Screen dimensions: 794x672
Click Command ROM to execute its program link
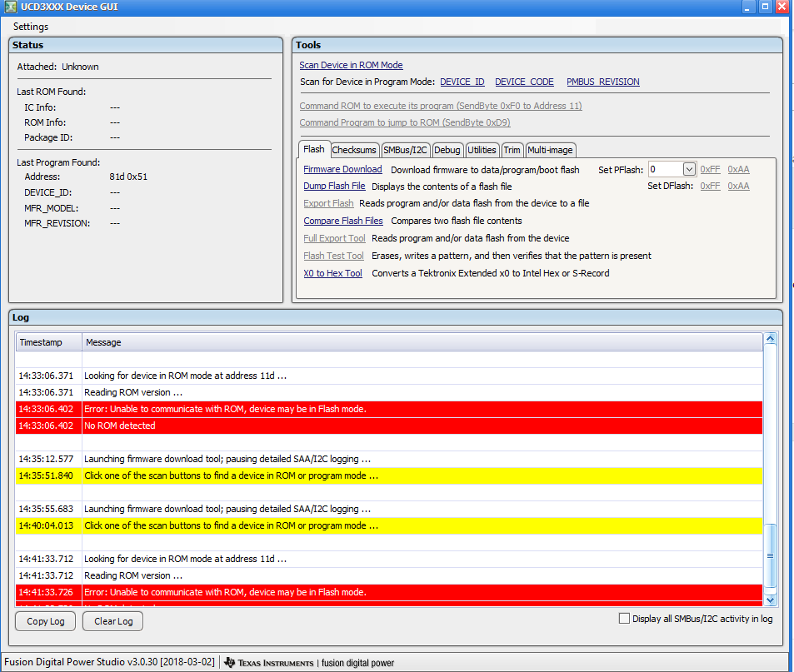pos(441,107)
